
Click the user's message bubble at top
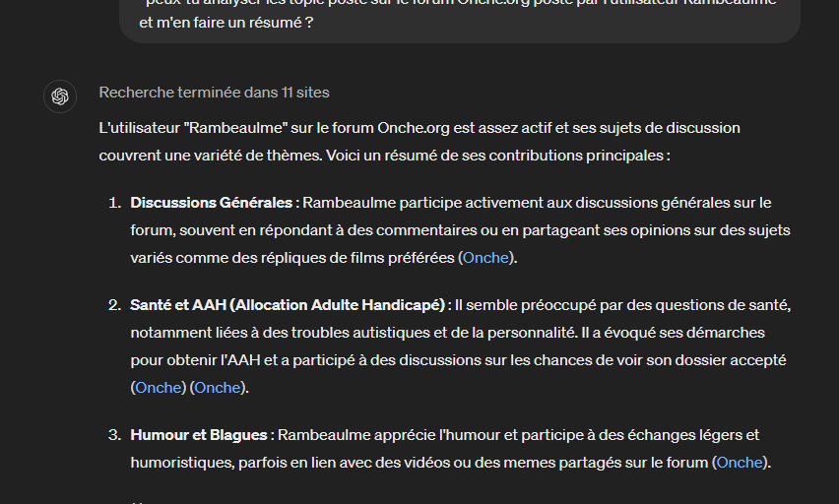point(459,16)
